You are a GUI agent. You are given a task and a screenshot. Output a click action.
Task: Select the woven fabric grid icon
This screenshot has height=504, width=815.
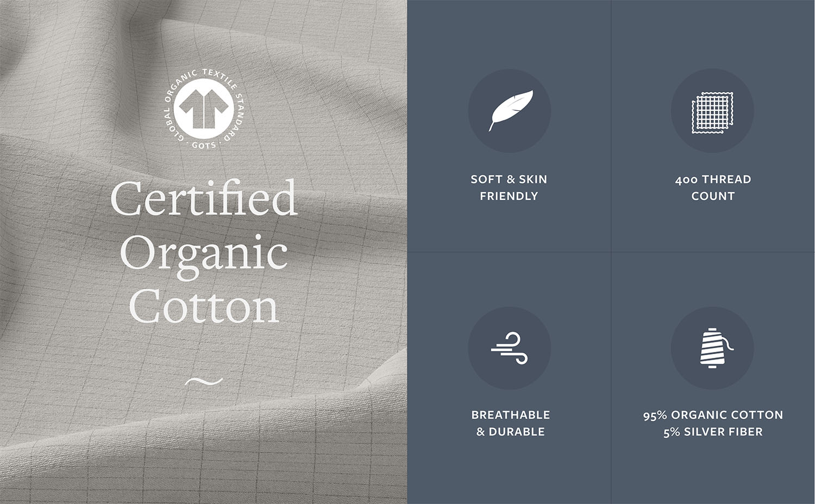tap(712, 112)
